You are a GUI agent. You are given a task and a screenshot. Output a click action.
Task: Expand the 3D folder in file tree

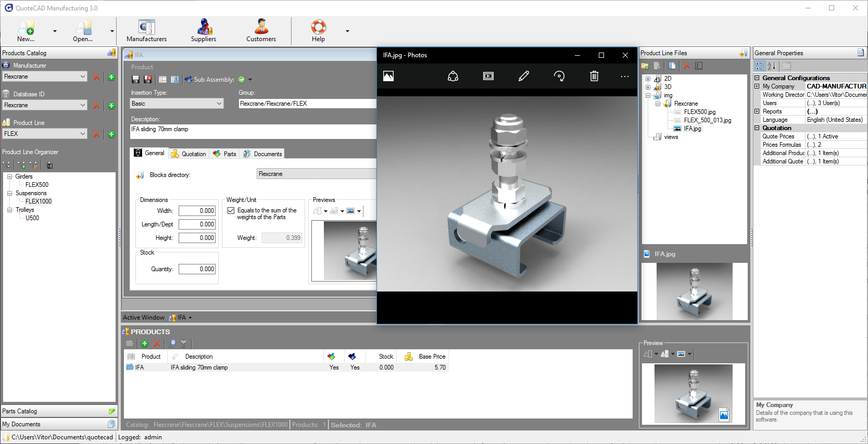[x=648, y=87]
